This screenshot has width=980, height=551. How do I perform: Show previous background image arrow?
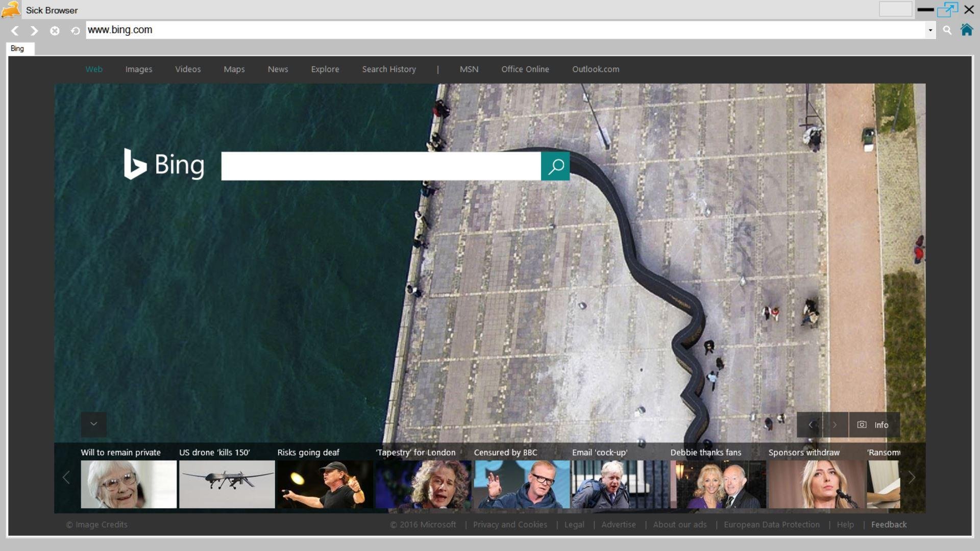(810, 424)
